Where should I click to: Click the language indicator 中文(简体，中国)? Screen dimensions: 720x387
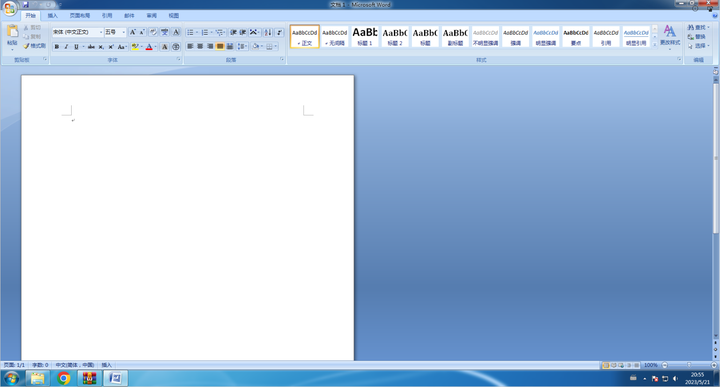tap(75, 365)
